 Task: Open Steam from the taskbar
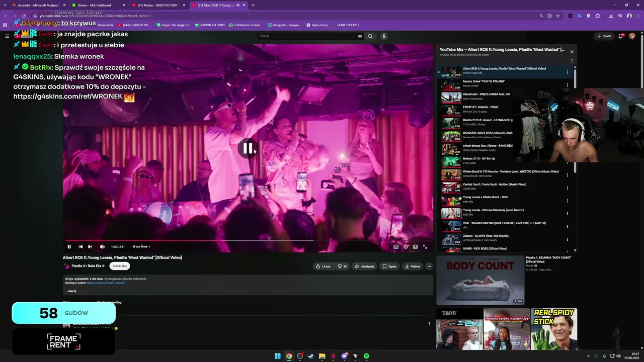pos(311,356)
